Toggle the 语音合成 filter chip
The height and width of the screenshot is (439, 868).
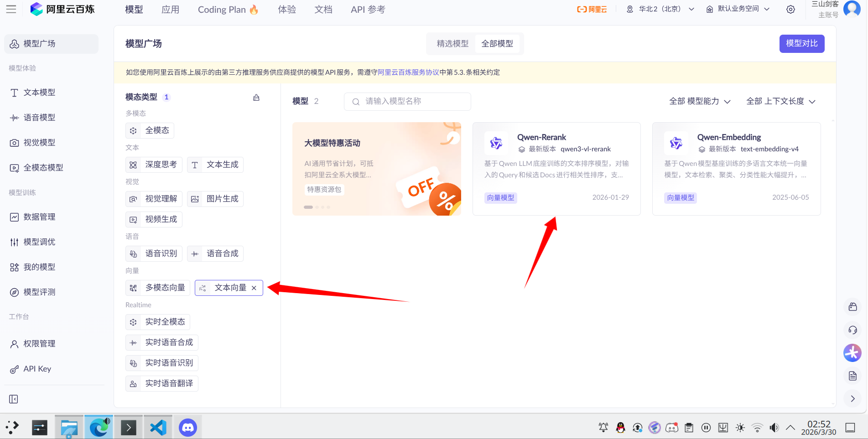[215, 253]
